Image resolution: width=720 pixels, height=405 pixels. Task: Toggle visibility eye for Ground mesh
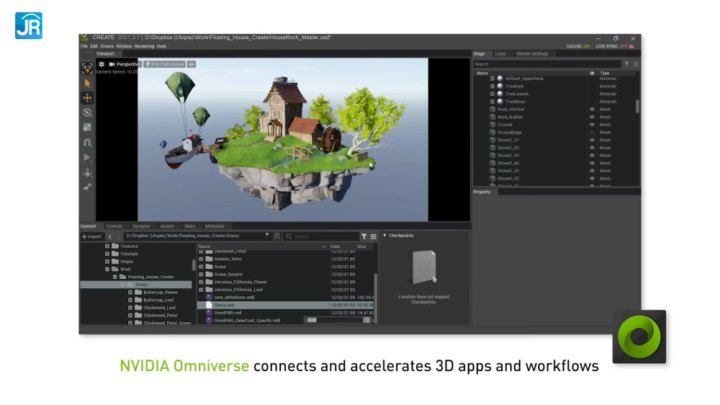pyautogui.click(x=591, y=124)
